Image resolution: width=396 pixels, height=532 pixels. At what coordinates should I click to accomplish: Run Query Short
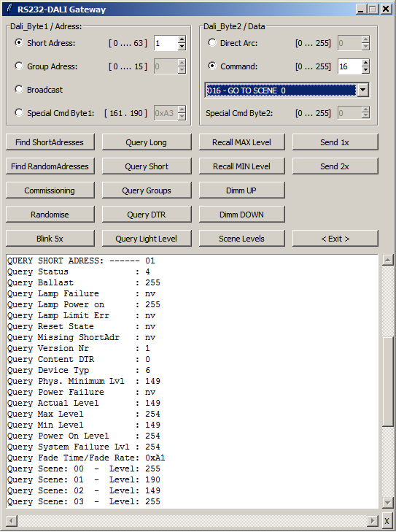point(147,166)
